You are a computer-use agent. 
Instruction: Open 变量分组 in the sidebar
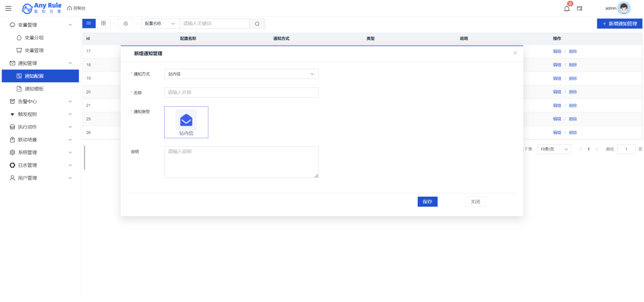tap(34, 38)
